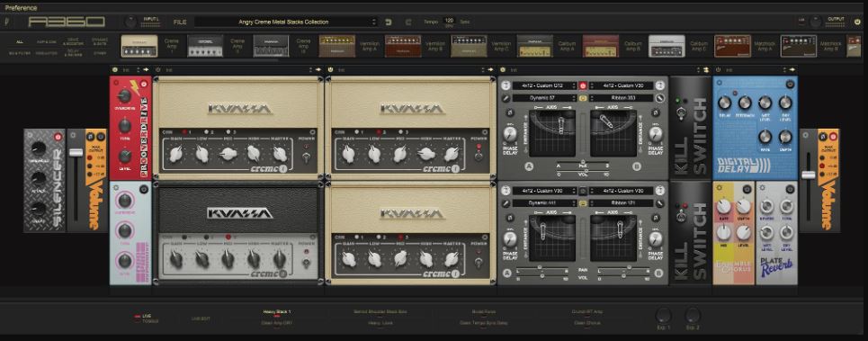Click the Master knob on the top-right Creme amp
The width and height of the screenshot is (868, 341).
452,155
